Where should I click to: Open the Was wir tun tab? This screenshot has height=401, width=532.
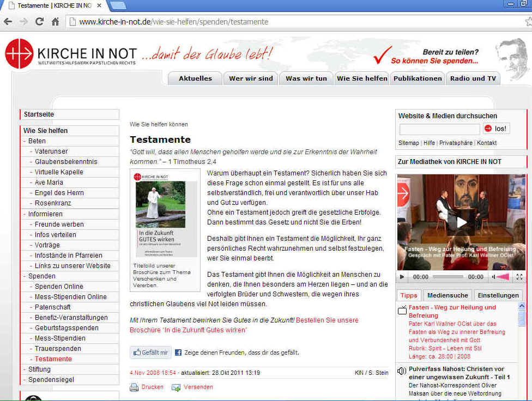coord(306,78)
